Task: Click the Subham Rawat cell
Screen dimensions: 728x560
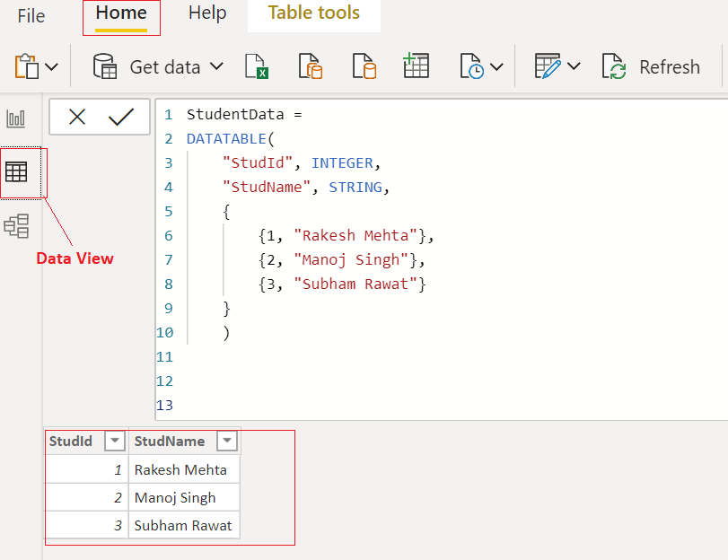Action: pos(184,525)
